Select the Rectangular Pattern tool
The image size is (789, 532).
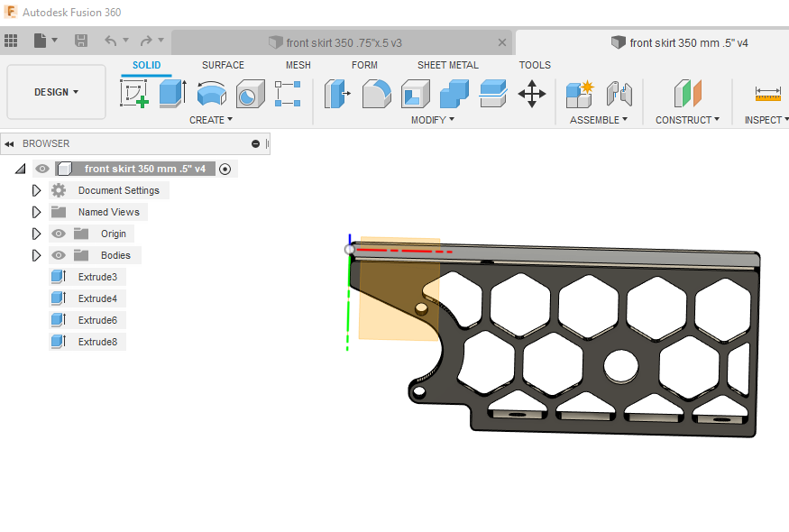[x=288, y=94]
